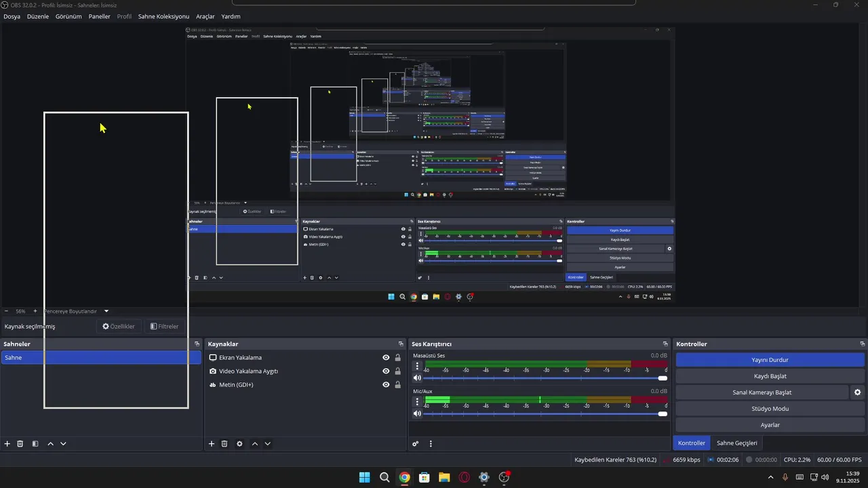Open Chrome from taskbar
Viewport: 868px width, 488px height.
(x=404, y=477)
